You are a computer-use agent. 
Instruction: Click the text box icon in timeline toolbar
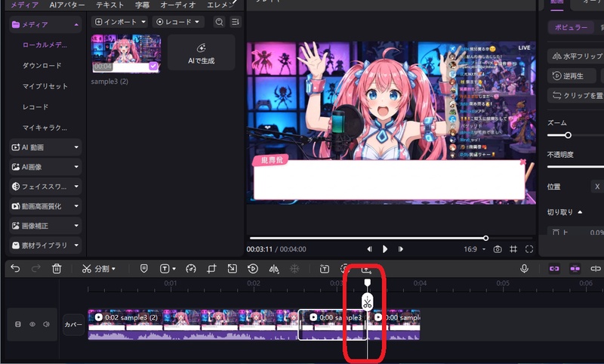(325, 269)
